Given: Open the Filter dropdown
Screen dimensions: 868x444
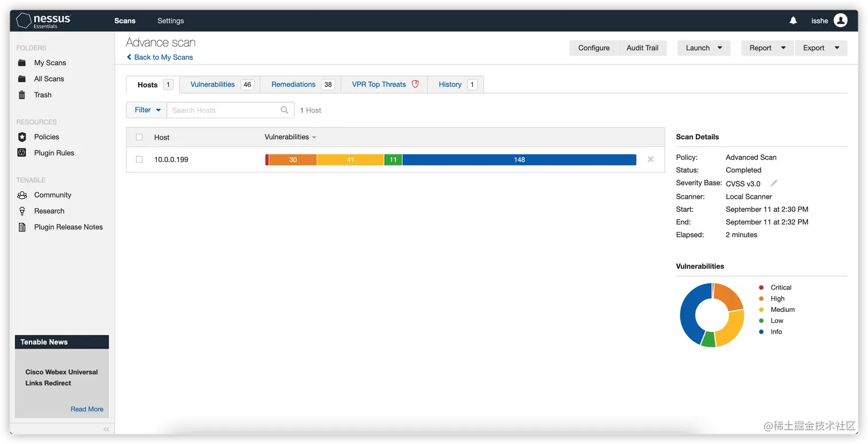Looking at the screenshot, I should [146, 110].
